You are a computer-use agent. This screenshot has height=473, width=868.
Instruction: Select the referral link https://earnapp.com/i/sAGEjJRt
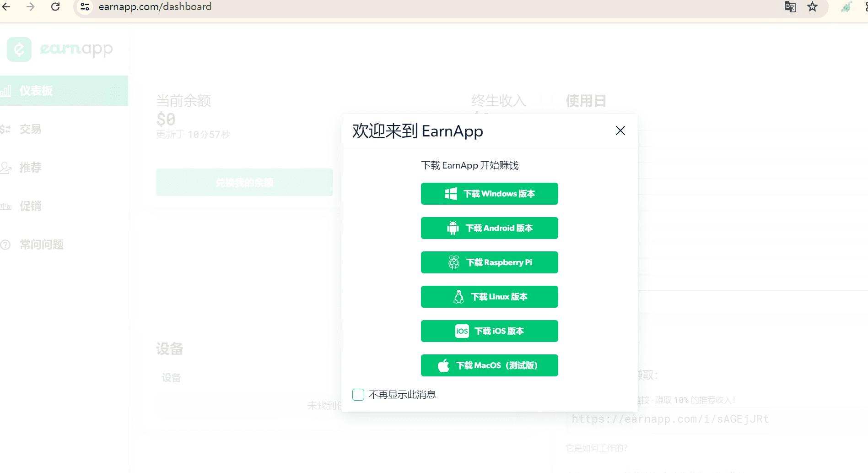670,419
